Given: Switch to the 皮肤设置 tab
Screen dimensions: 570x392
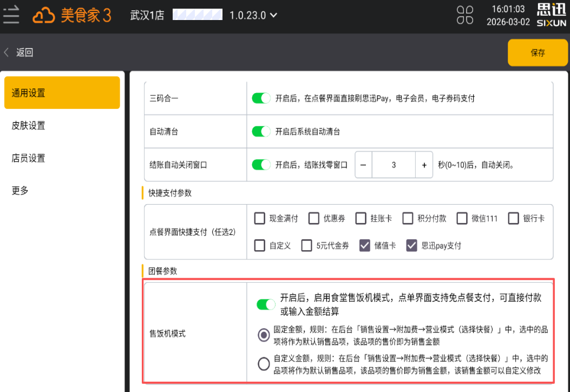Looking at the screenshot, I should pyautogui.click(x=29, y=126).
